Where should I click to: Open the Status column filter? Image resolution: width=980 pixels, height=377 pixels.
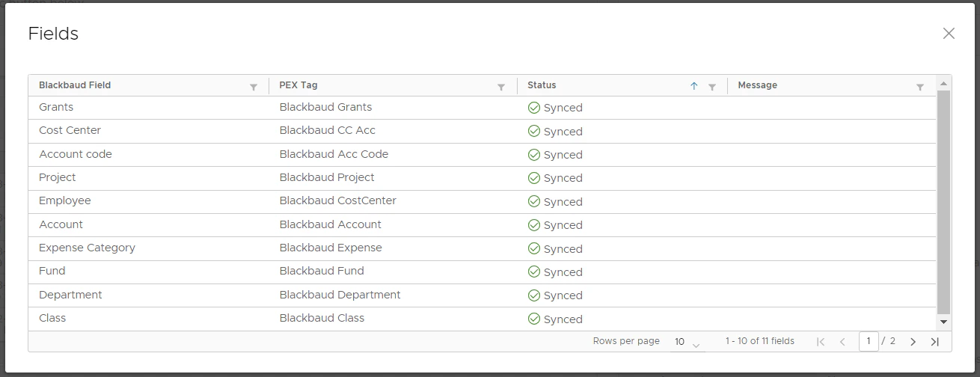coord(712,87)
